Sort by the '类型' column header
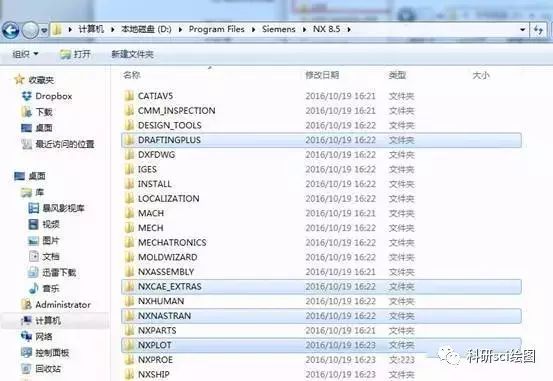 (x=397, y=75)
